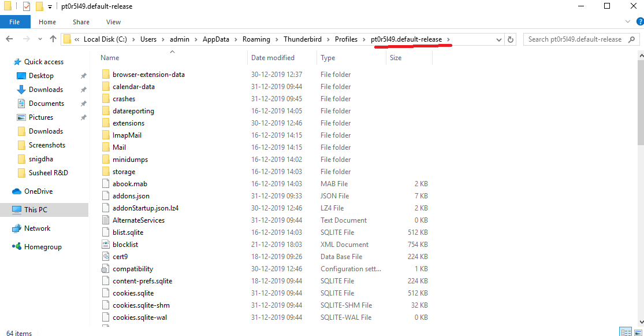Screen dimensions: 644x336
Task: Click the search magnifier icon
Action: pos(632,39)
